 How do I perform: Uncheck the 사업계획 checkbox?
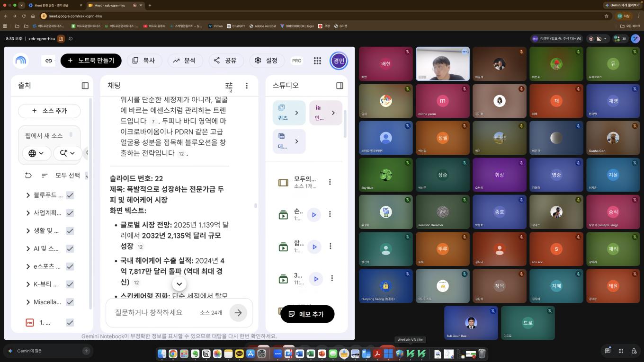[x=70, y=213]
